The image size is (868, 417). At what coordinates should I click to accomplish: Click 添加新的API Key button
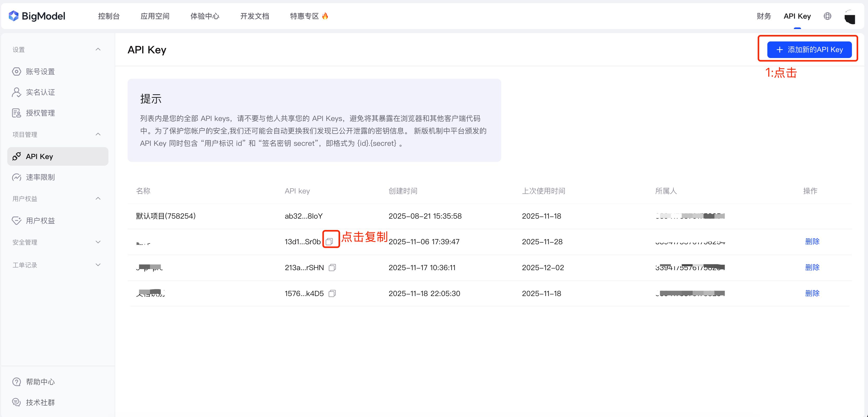pos(809,49)
